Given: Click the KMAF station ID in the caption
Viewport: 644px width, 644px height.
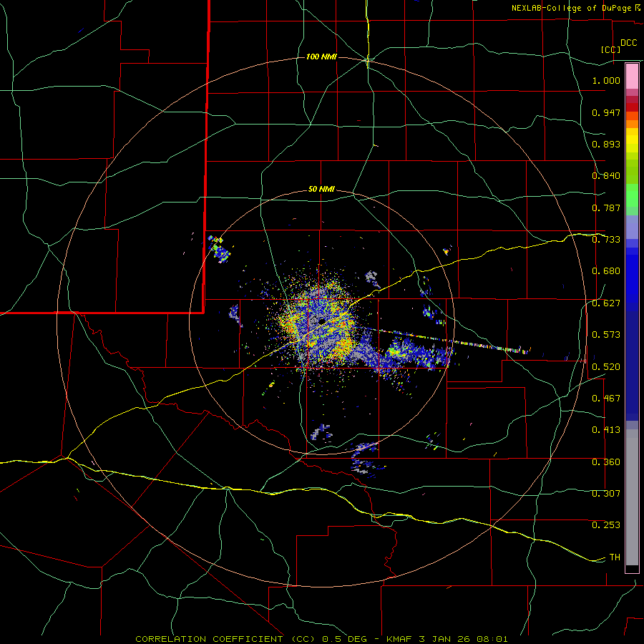Looking at the screenshot, I should (401, 639).
